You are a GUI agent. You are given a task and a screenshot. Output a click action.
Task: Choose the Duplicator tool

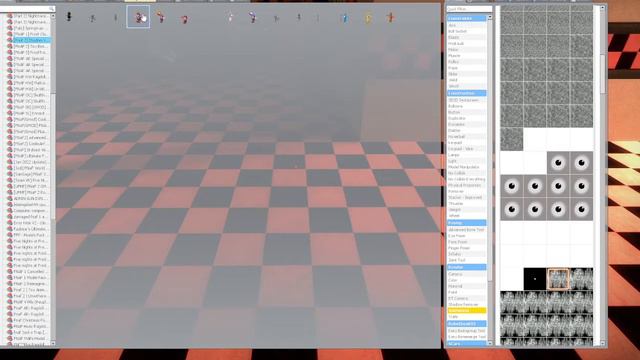pyautogui.click(x=467, y=118)
